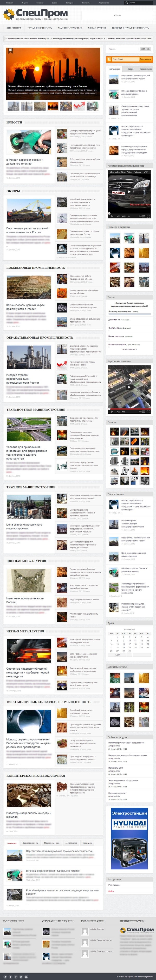Click the Форум link in the top bar
Image resolution: width=156 pixels, height=980 pixels.
click(25, 3)
